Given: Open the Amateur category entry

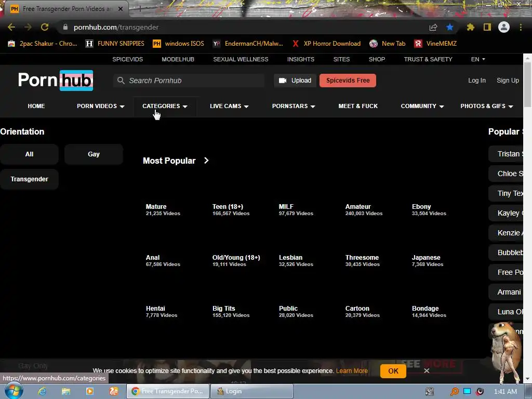Looking at the screenshot, I should tap(364, 209).
